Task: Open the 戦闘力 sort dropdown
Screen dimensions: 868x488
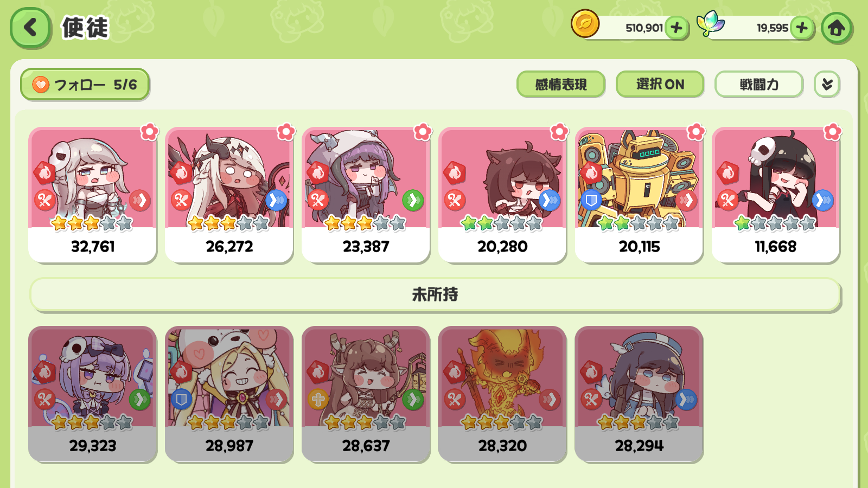Action: coord(759,84)
